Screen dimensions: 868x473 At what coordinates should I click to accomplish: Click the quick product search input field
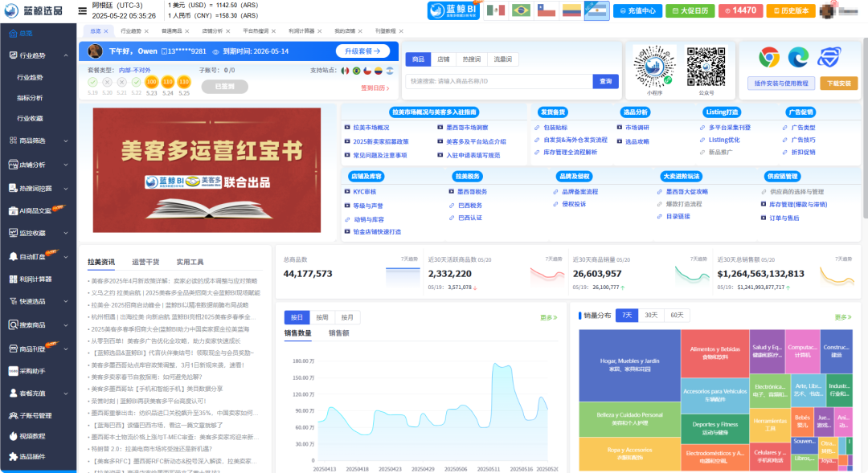click(x=499, y=81)
